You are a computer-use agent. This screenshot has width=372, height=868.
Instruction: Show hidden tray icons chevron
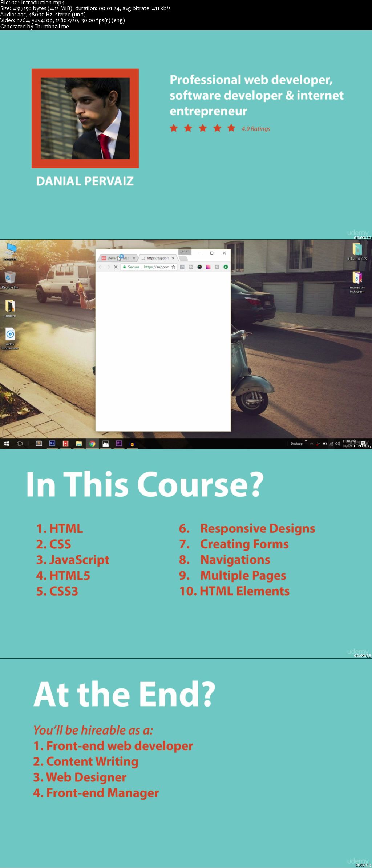311,444
